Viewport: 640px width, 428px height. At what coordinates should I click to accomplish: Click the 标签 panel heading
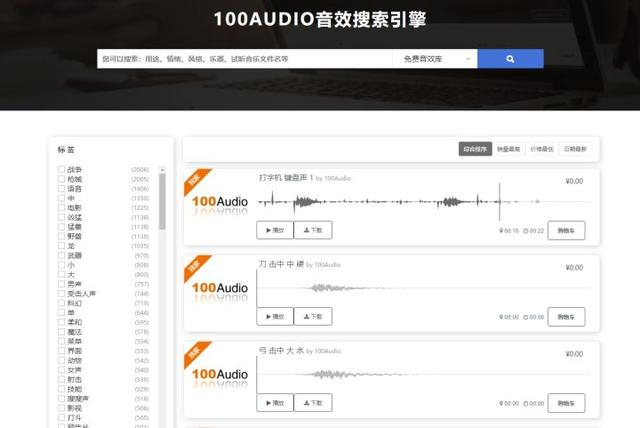coord(66,150)
